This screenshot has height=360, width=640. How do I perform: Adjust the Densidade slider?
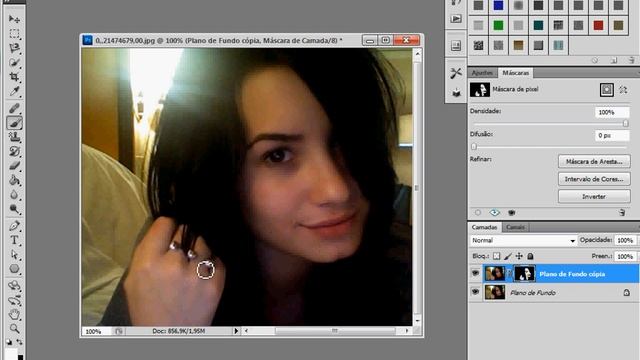(x=625, y=123)
